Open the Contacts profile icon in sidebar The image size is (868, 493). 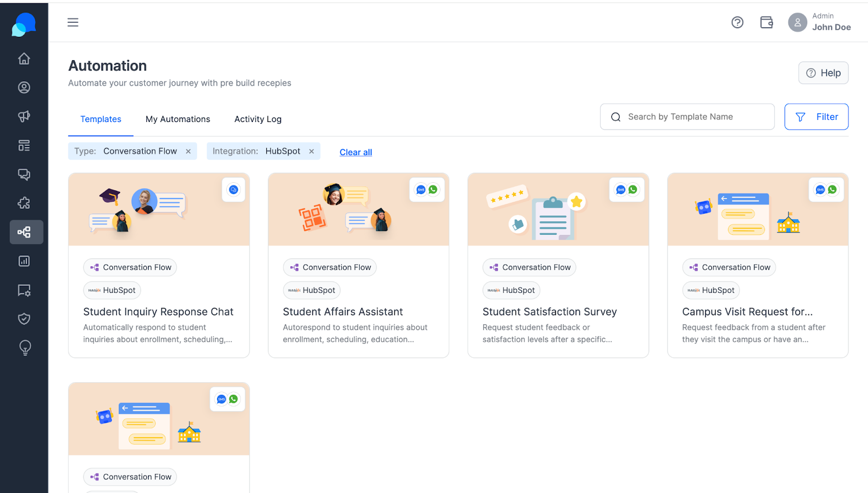24,87
